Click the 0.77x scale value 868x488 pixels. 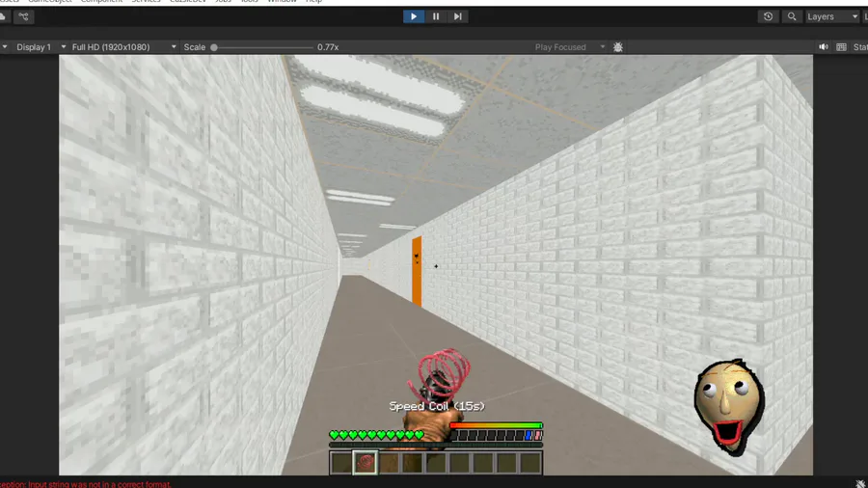328,47
